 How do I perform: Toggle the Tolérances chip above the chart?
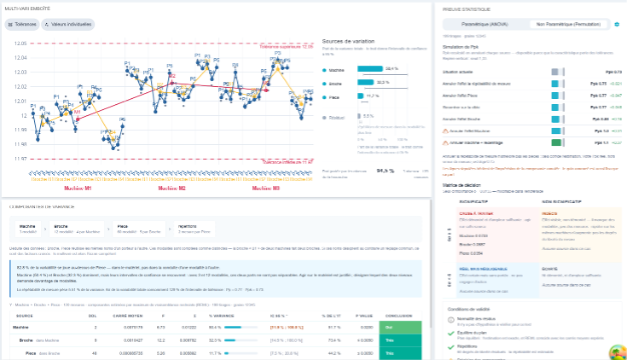(x=22, y=24)
